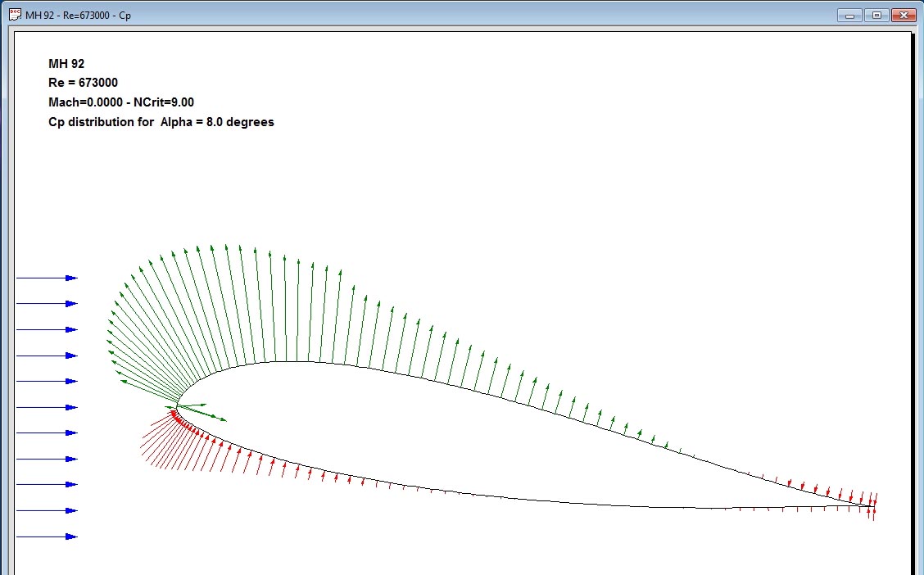Minimize the Cp distribution window

(x=850, y=15)
